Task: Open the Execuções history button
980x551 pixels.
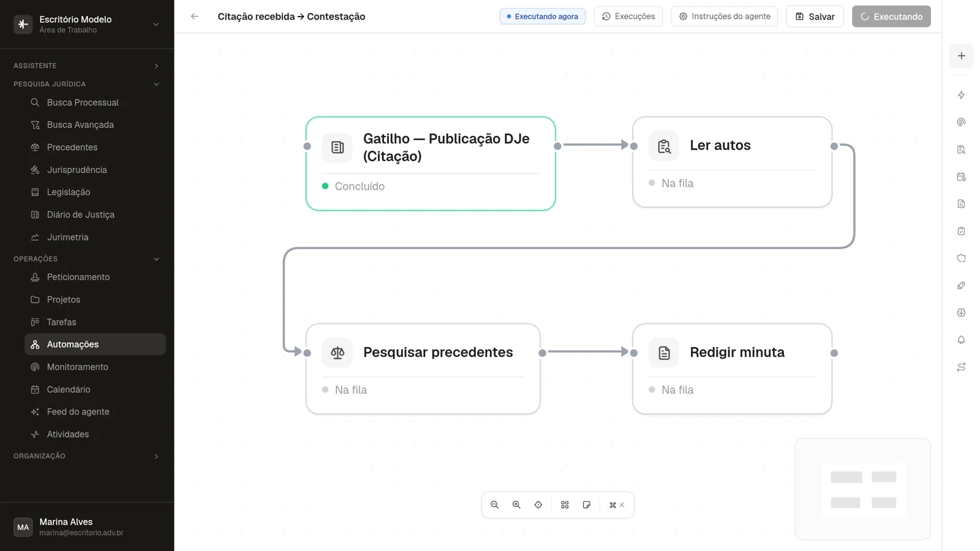Action: (x=628, y=17)
